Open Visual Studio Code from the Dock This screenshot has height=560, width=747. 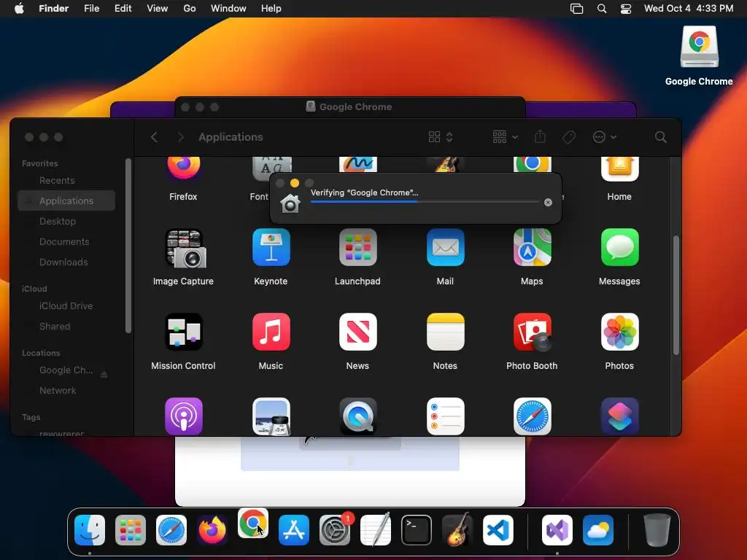tap(498, 530)
